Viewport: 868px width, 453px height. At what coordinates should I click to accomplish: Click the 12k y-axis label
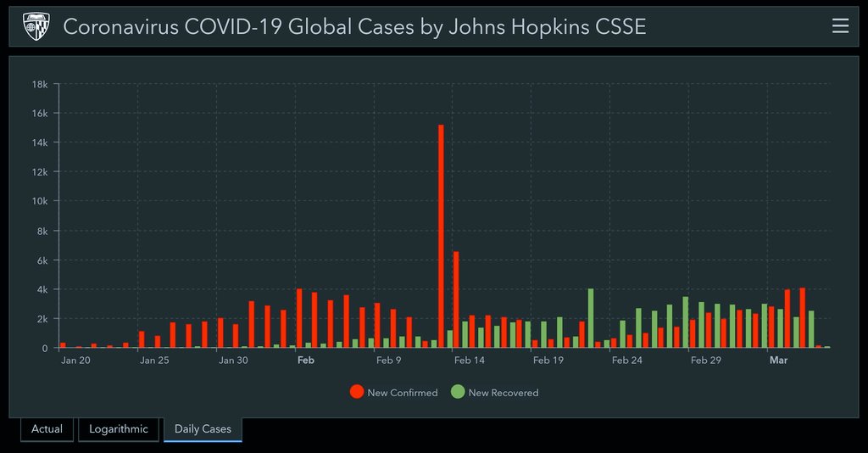[40, 171]
